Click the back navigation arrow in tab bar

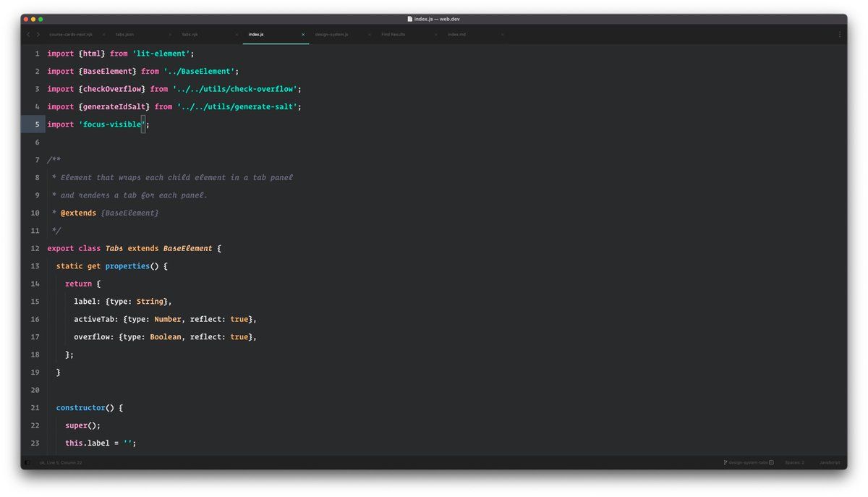pyautogui.click(x=28, y=35)
